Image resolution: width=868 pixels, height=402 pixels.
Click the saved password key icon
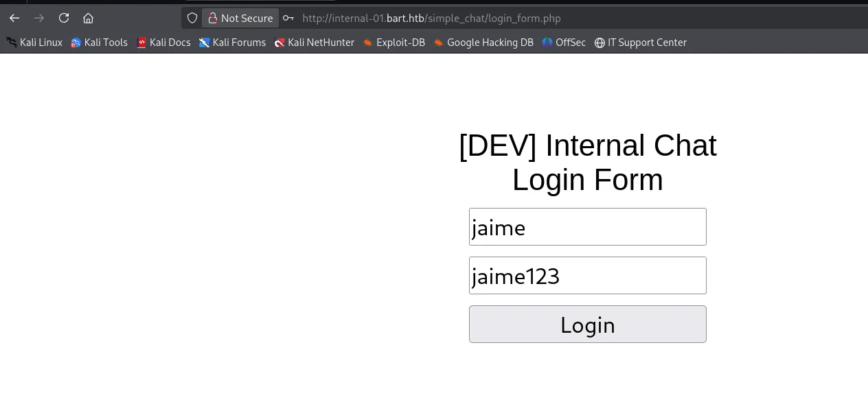(288, 18)
